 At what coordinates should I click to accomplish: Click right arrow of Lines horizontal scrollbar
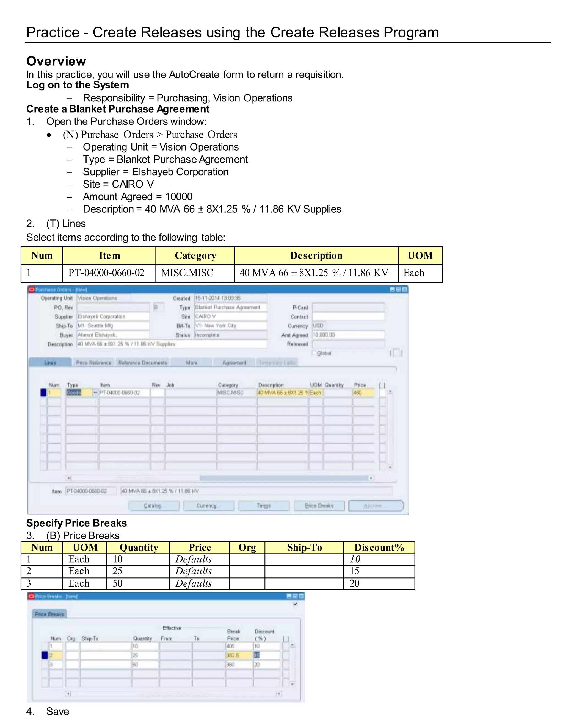pos(371,478)
